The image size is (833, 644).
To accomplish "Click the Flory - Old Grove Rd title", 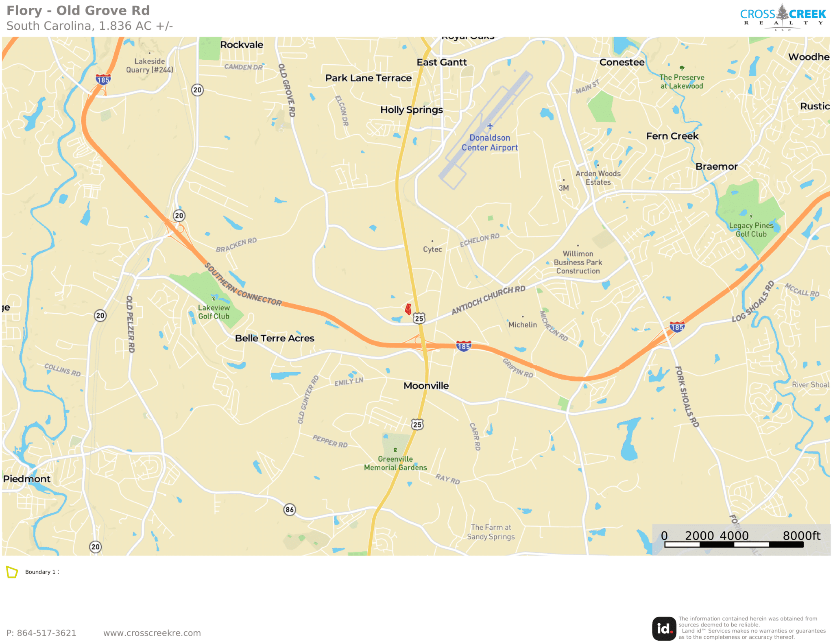I will [78, 11].
